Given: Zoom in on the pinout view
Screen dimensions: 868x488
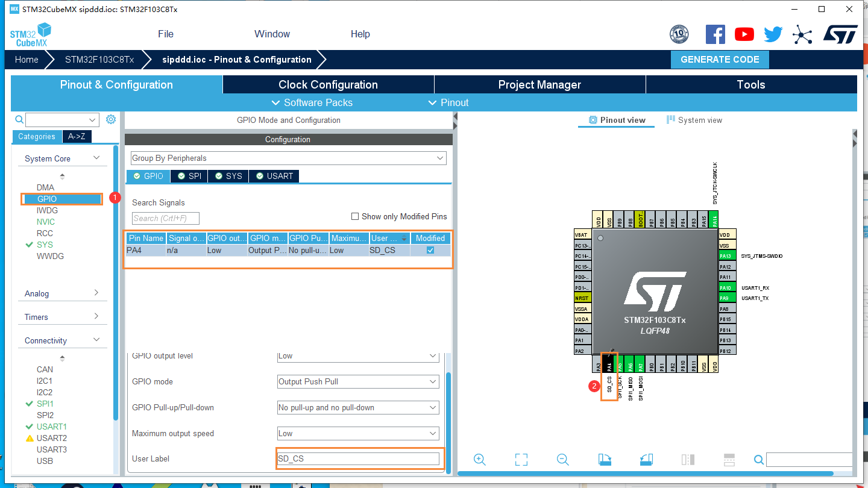Looking at the screenshot, I should coord(479,459).
